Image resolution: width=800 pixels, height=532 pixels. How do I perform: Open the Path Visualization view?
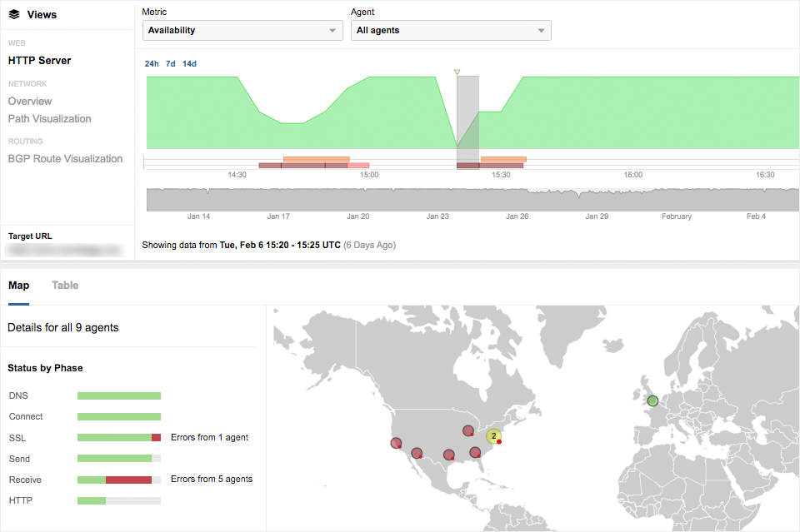50,119
